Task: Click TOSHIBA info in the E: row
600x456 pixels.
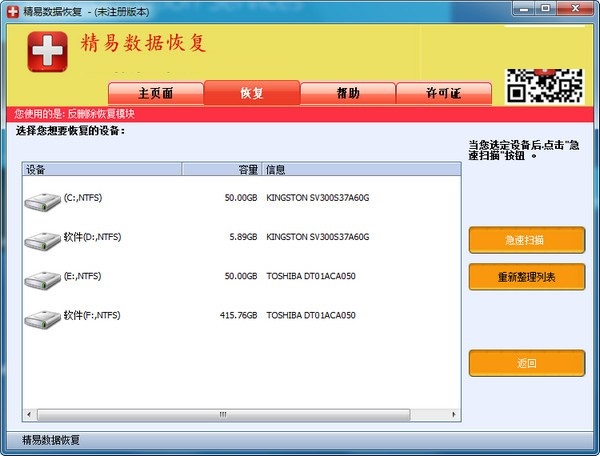Action: pos(311,276)
